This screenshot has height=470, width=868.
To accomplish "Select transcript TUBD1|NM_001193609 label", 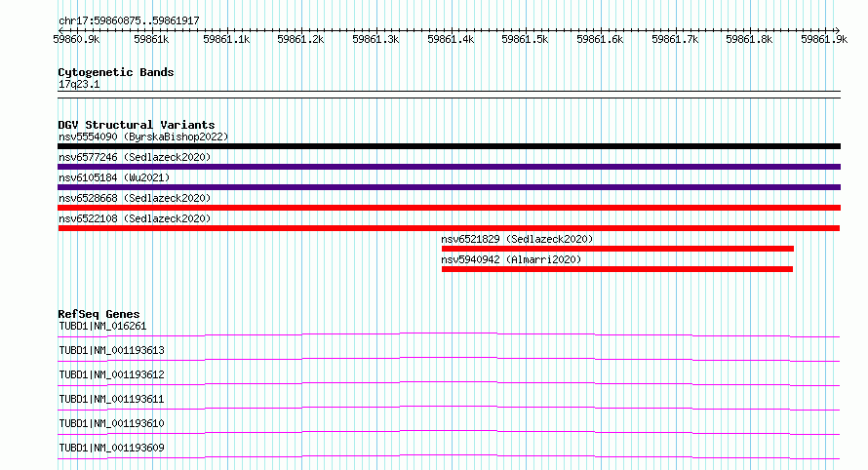I will pos(111,448).
